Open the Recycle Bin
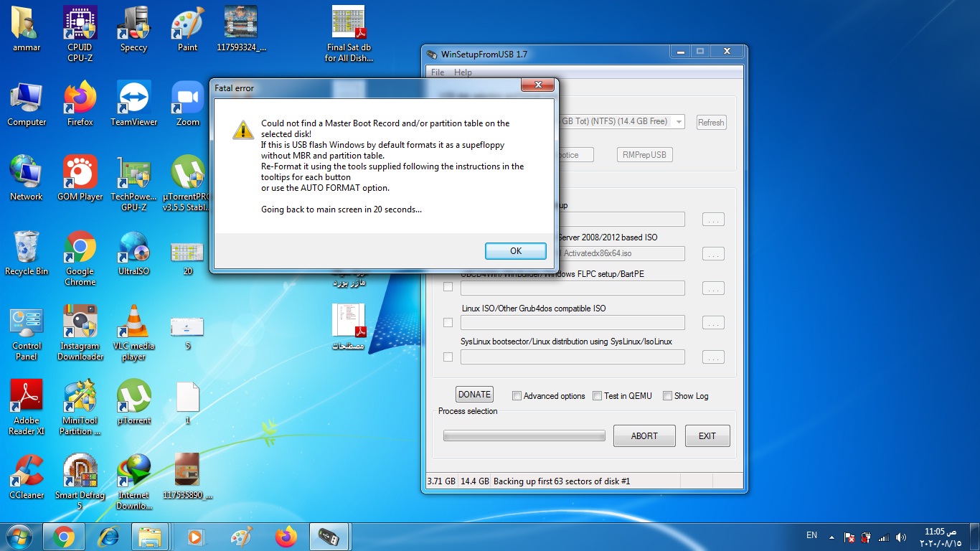This screenshot has width=980, height=551. 27,253
